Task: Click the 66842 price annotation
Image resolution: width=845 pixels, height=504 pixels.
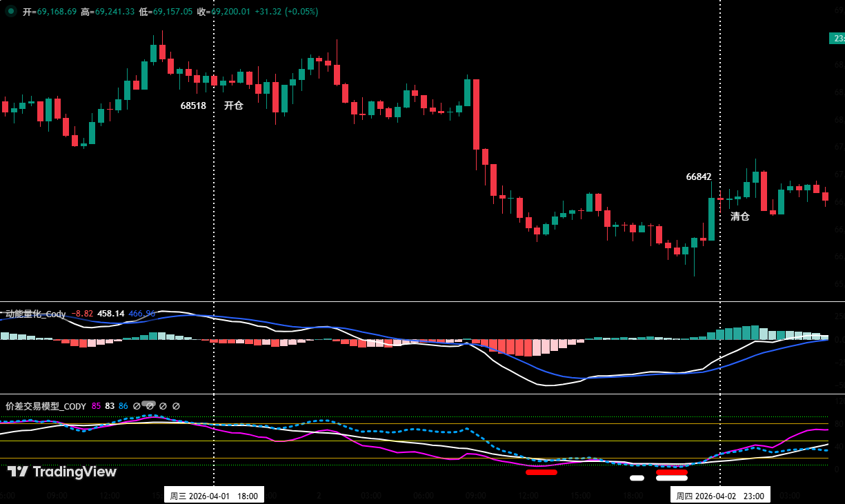Action: 698,177
